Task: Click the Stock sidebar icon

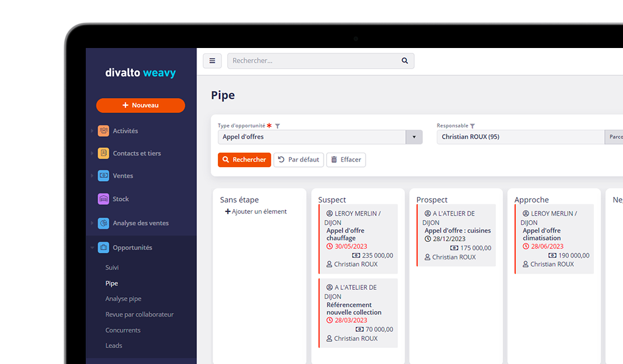Action: click(103, 199)
